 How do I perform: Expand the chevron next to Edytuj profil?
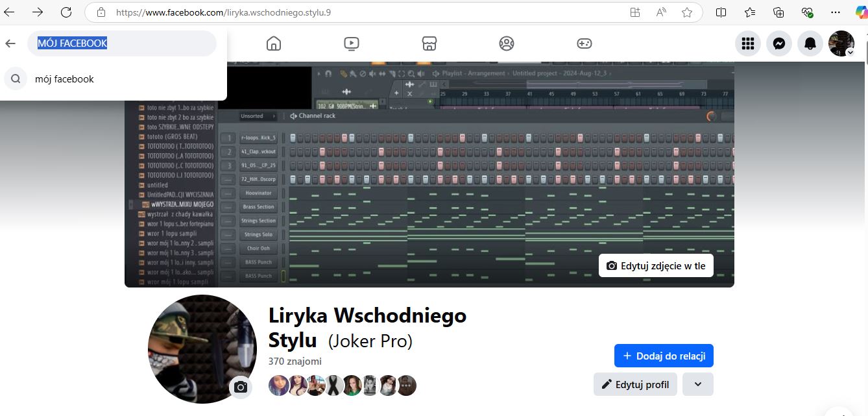coord(697,384)
